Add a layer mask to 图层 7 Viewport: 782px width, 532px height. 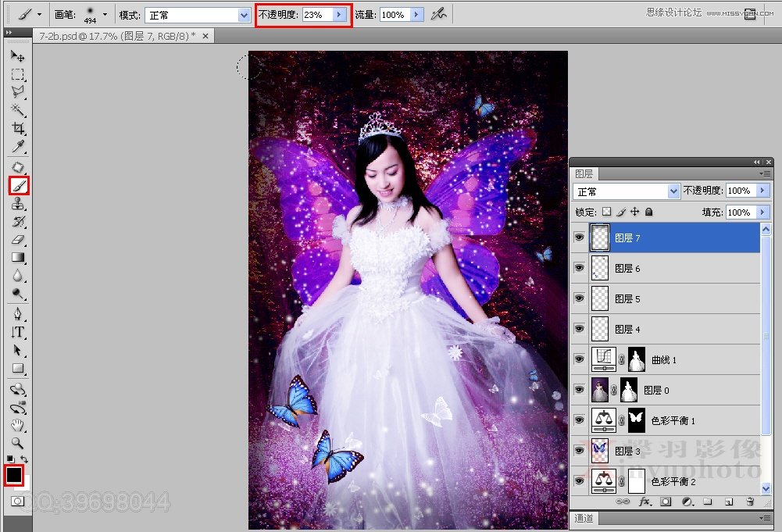665,503
